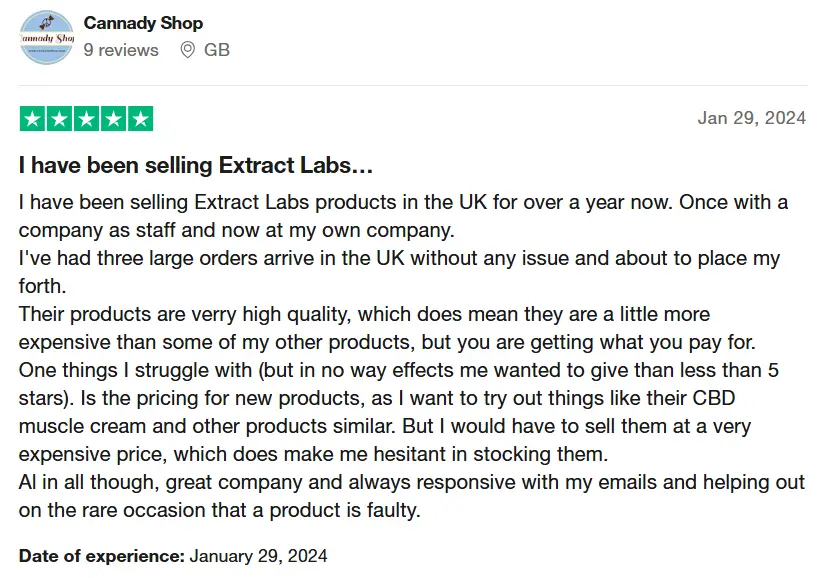Click the Cannady Shop round avatar logo
This screenshot has width=827, height=578.
pyautogui.click(x=46, y=37)
